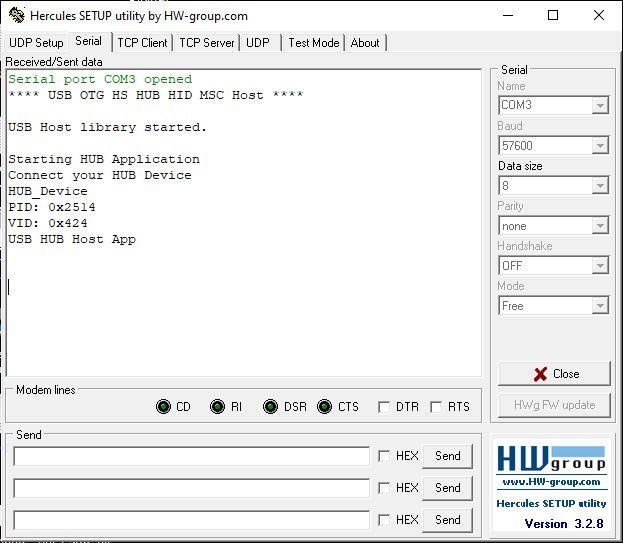623x543 pixels.
Task: Click Send for the second send line
Action: pos(447,488)
